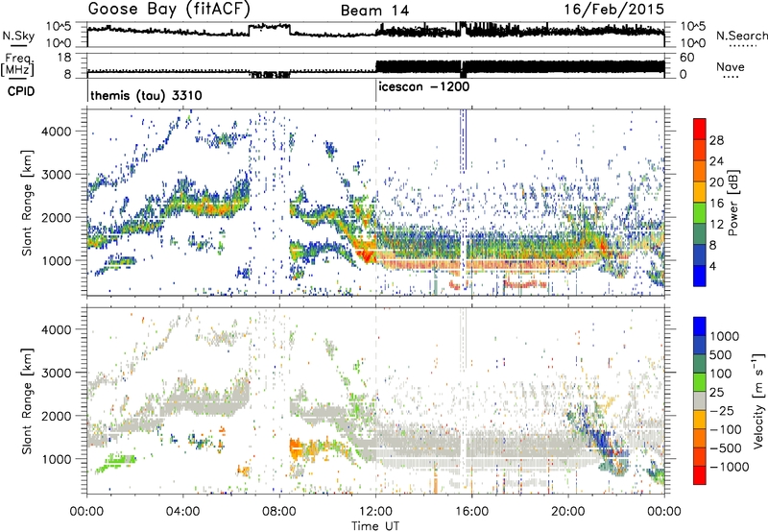This screenshot has width=768, height=532.
Task: Click the '4000' tick on power panel axis
Action: (57, 132)
